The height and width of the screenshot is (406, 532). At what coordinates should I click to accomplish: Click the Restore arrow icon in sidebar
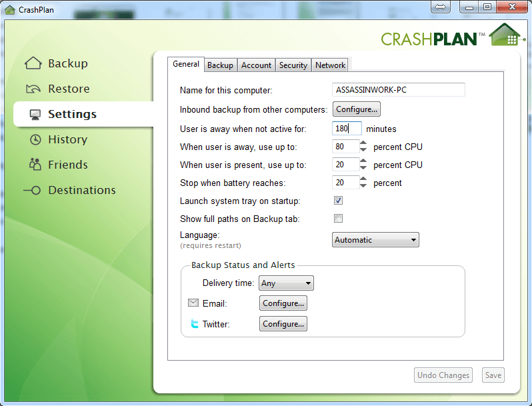pyautogui.click(x=33, y=89)
